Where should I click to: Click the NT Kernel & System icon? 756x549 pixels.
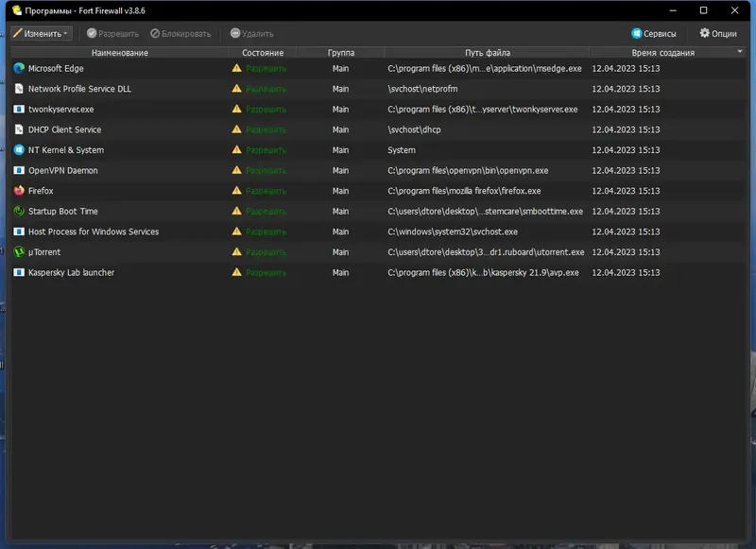coord(19,150)
